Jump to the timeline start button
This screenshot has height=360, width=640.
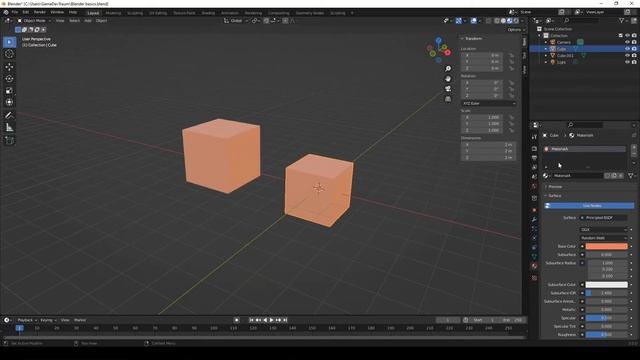coord(251,320)
